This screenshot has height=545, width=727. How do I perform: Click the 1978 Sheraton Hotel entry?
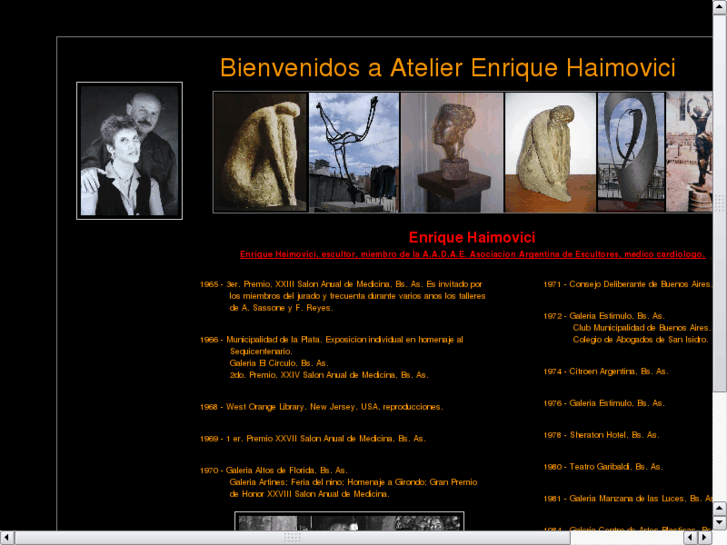pos(601,435)
